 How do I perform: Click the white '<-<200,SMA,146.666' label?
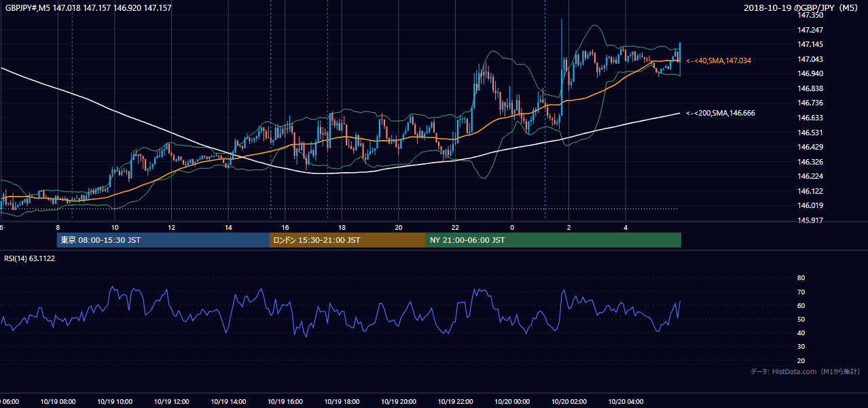(721, 113)
